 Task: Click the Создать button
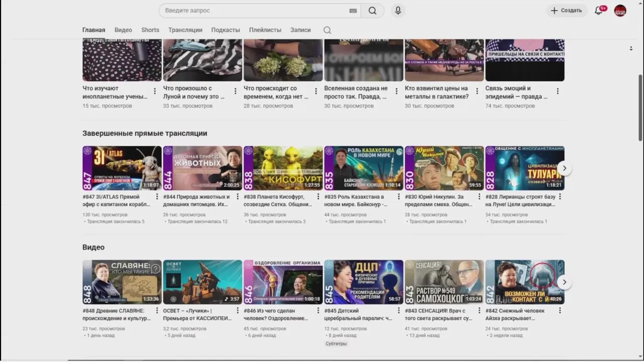coord(567,11)
